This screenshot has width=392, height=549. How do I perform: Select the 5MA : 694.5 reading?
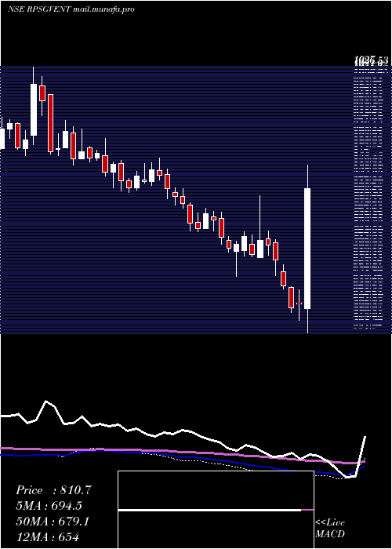pos(49,506)
